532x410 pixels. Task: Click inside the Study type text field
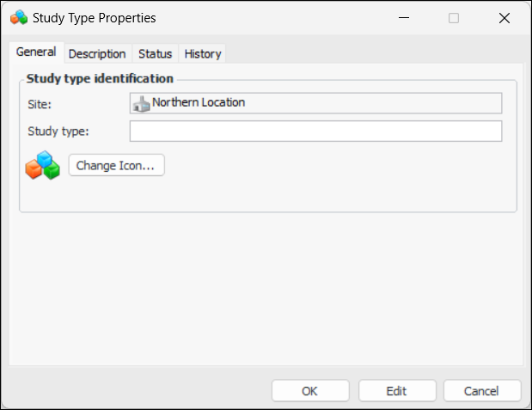coord(315,132)
